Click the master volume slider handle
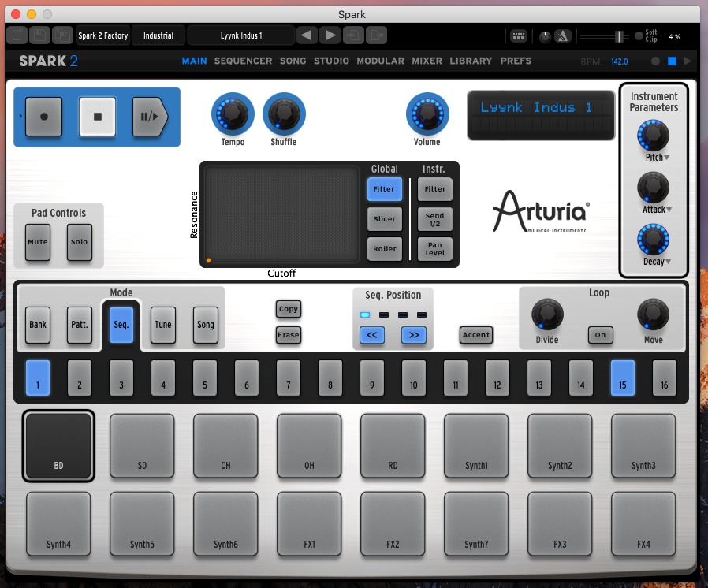The width and height of the screenshot is (708, 588). point(620,36)
